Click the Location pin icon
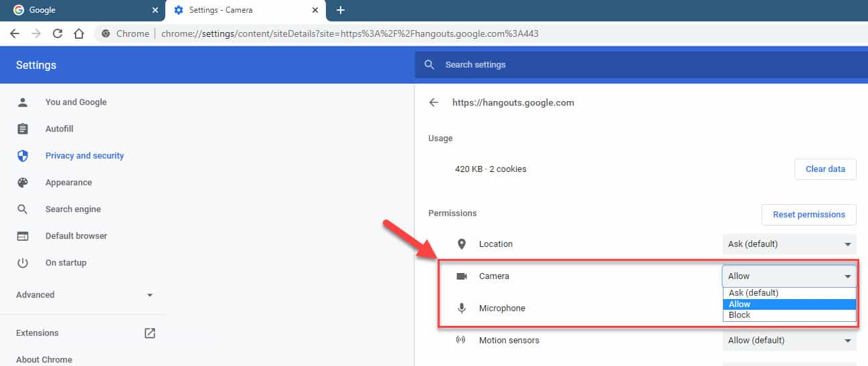This screenshot has width=868, height=366. pyautogui.click(x=461, y=244)
